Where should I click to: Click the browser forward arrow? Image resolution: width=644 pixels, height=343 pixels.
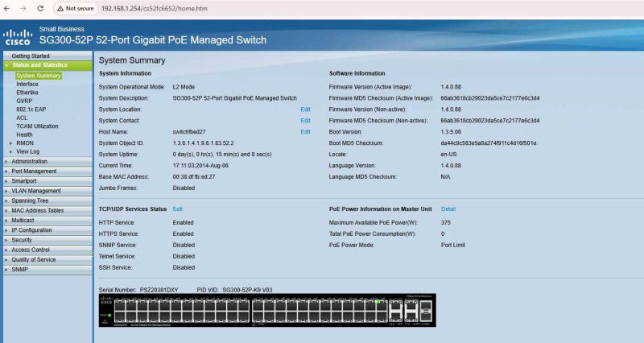coord(23,8)
